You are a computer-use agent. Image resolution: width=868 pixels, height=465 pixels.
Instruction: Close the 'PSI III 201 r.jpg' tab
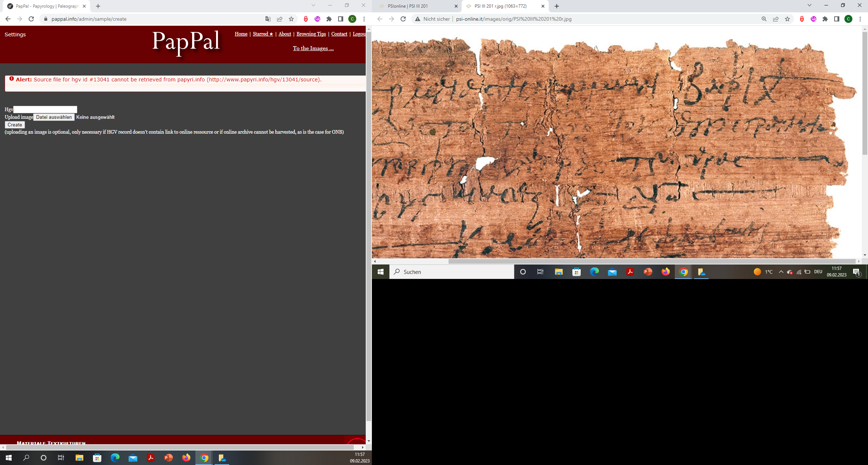tap(543, 6)
